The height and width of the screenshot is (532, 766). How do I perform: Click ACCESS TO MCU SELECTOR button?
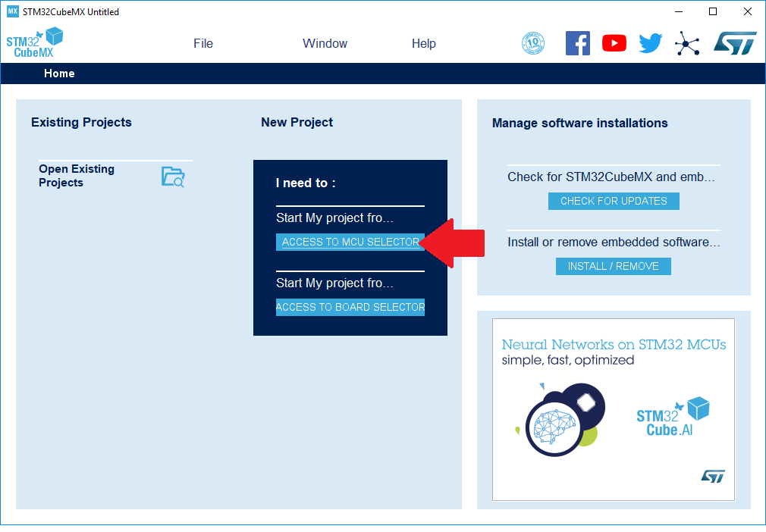point(350,242)
